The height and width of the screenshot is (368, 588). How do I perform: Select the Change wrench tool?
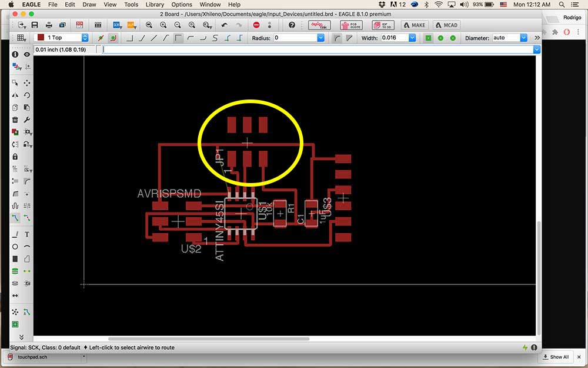pyautogui.click(x=27, y=120)
